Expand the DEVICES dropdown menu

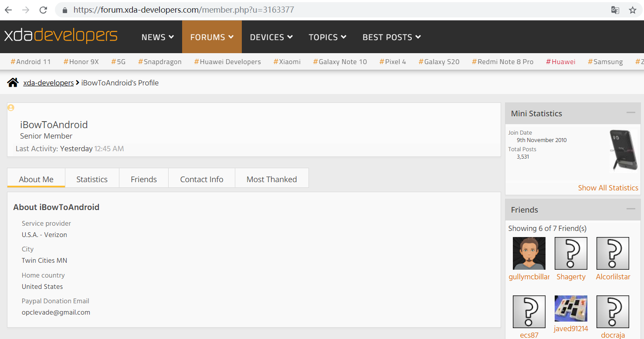271,37
